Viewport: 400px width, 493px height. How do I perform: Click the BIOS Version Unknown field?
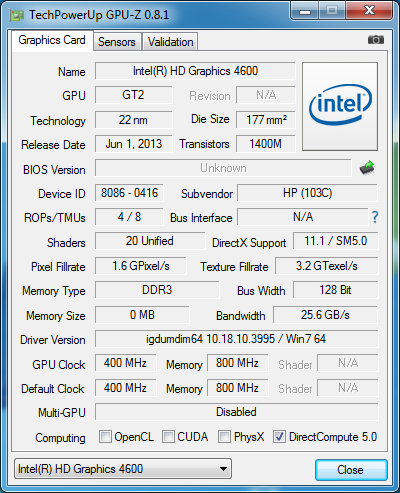(x=223, y=168)
